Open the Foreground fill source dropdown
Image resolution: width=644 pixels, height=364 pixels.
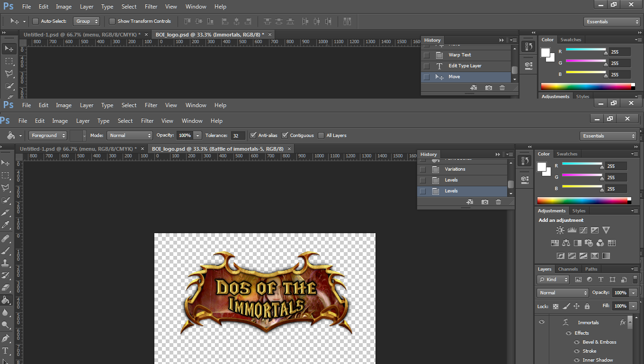(48, 136)
